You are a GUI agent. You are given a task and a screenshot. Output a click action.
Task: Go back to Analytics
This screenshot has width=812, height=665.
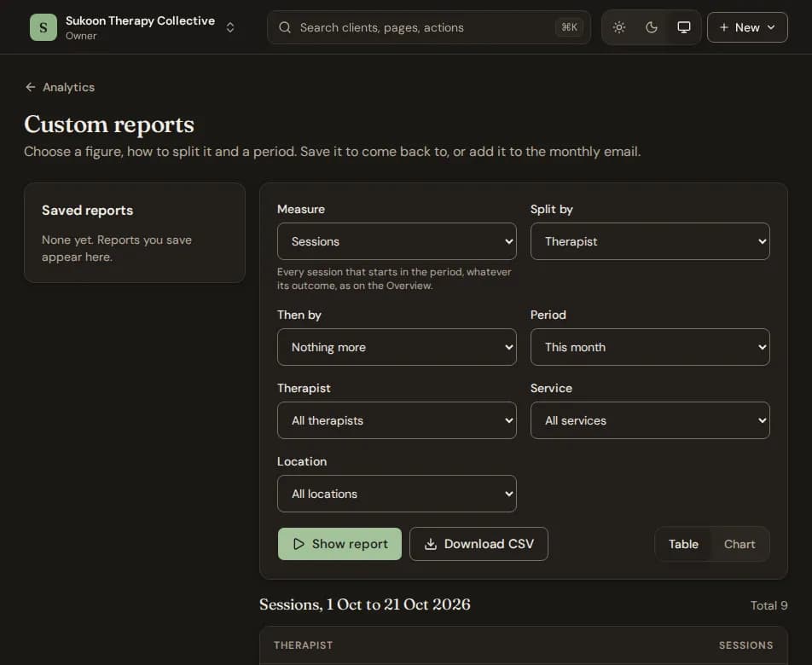pyautogui.click(x=60, y=87)
